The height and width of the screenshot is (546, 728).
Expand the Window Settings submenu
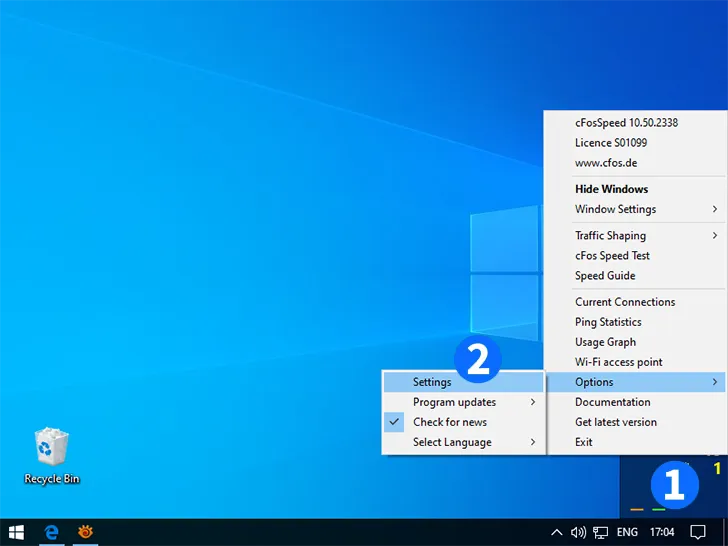(x=636, y=209)
